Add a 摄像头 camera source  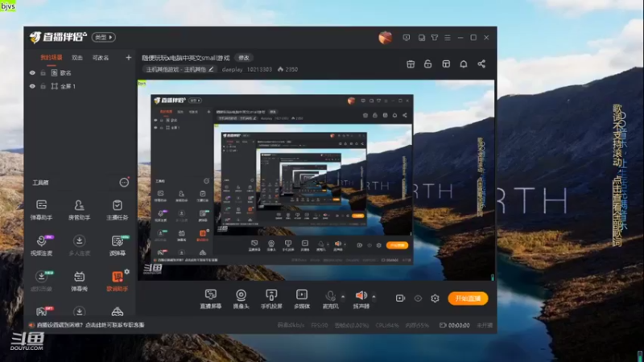241,298
